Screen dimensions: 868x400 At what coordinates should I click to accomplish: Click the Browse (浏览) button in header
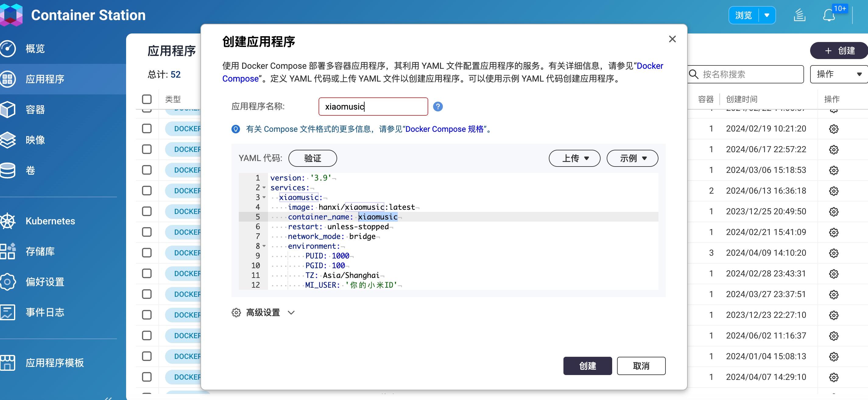[743, 15]
